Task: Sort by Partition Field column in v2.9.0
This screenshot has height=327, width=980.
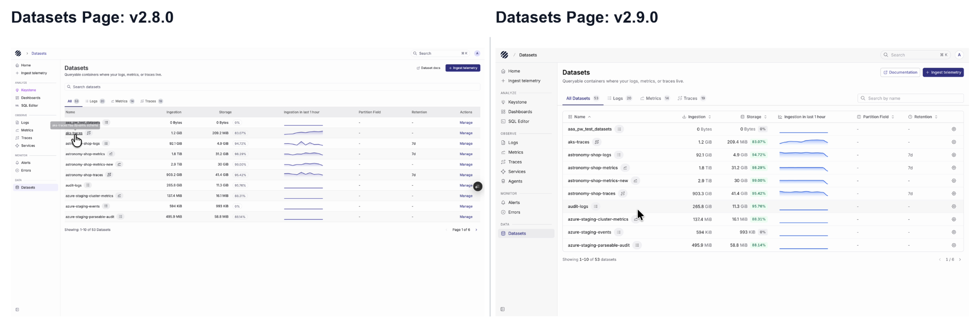Action: pos(876,117)
